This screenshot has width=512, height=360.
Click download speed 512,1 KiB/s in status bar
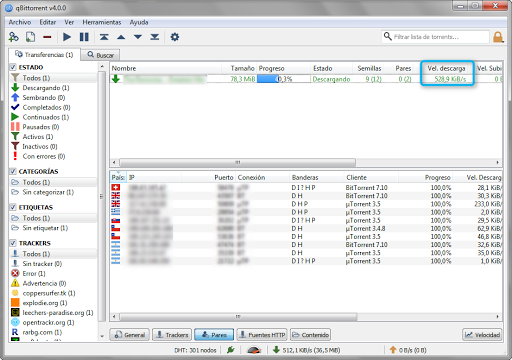[306, 350]
